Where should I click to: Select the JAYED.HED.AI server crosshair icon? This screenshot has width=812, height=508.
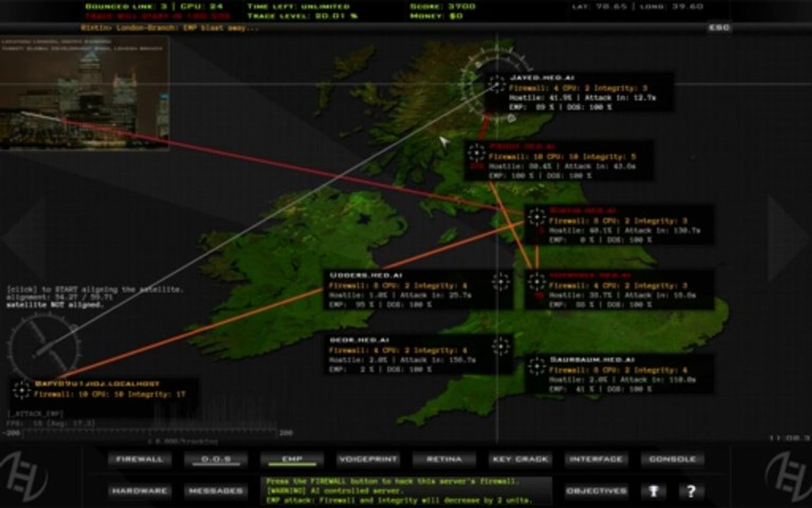[x=497, y=83]
